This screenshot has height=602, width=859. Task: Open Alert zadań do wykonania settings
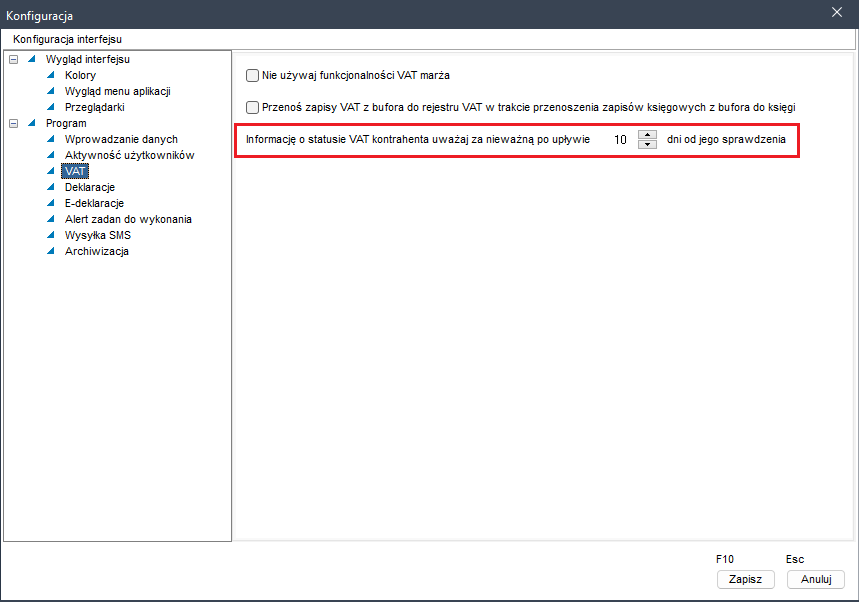pos(128,219)
